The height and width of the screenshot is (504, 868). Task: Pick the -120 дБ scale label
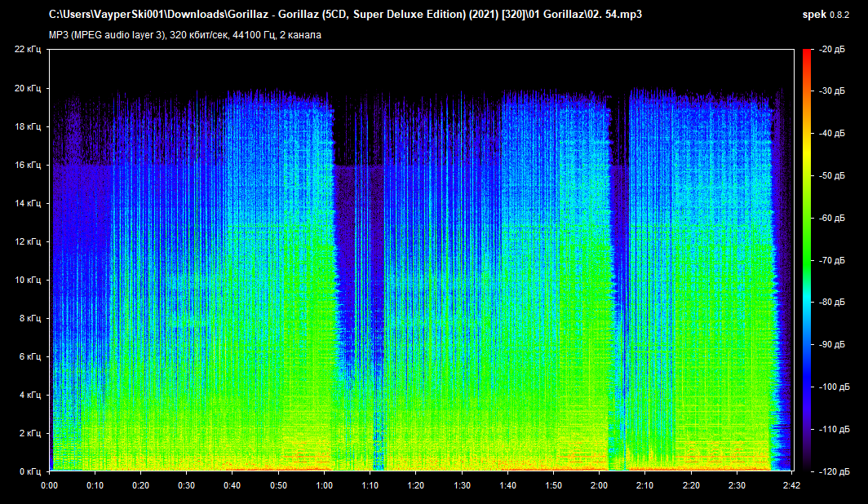pyautogui.click(x=834, y=471)
